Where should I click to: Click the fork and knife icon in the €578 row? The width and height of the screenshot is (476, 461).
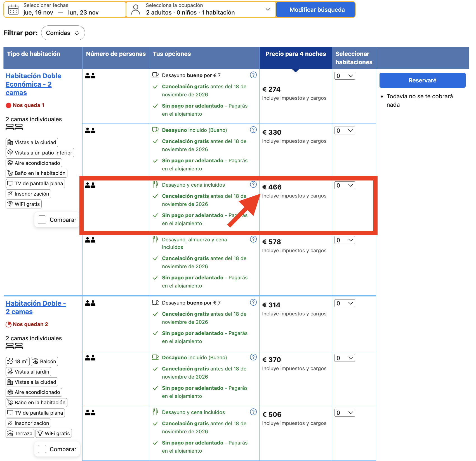point(155,239)
